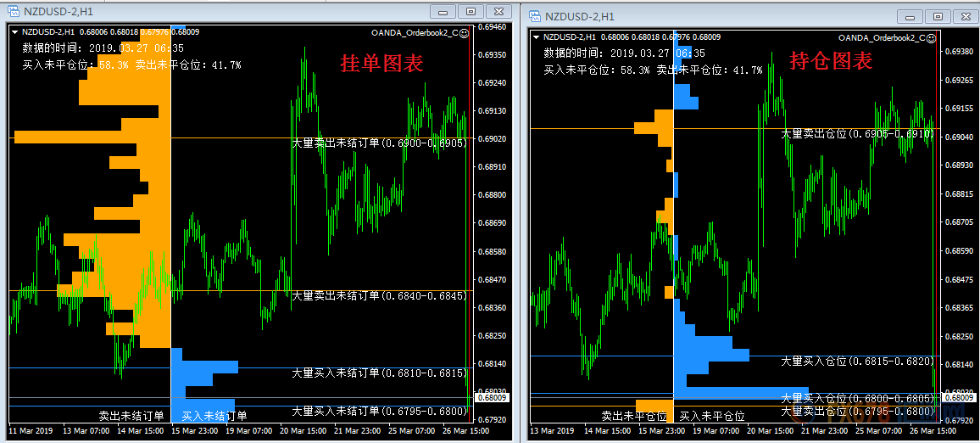Select the OANDA_Orderbook2_C indicator label in the right chart
Viewport: 980px width, 443px height.
(x=882, y=39)
